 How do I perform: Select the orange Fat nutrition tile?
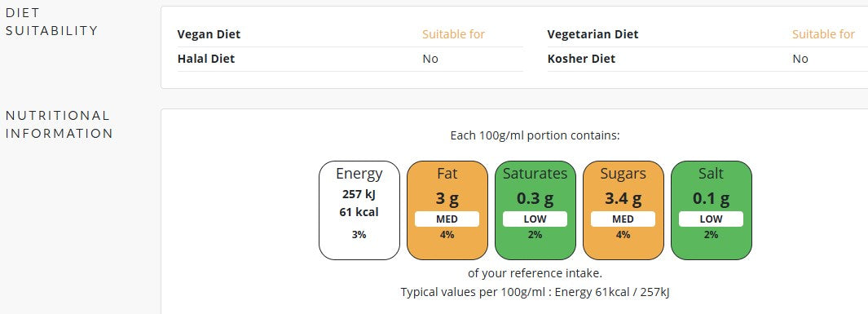pos(447,210)
